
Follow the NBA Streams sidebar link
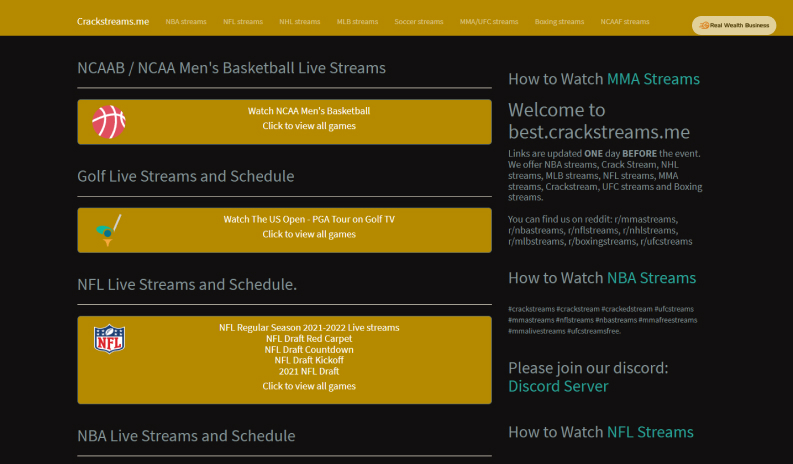pos(651,278)
